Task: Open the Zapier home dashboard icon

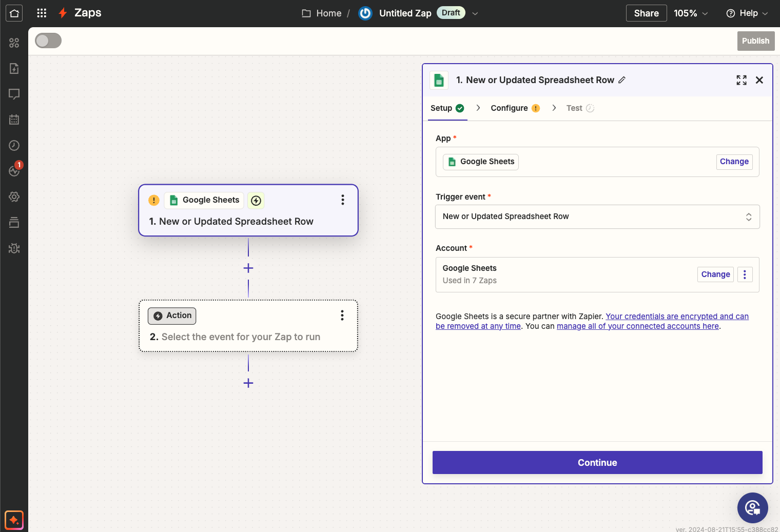Action: (14, 13)
